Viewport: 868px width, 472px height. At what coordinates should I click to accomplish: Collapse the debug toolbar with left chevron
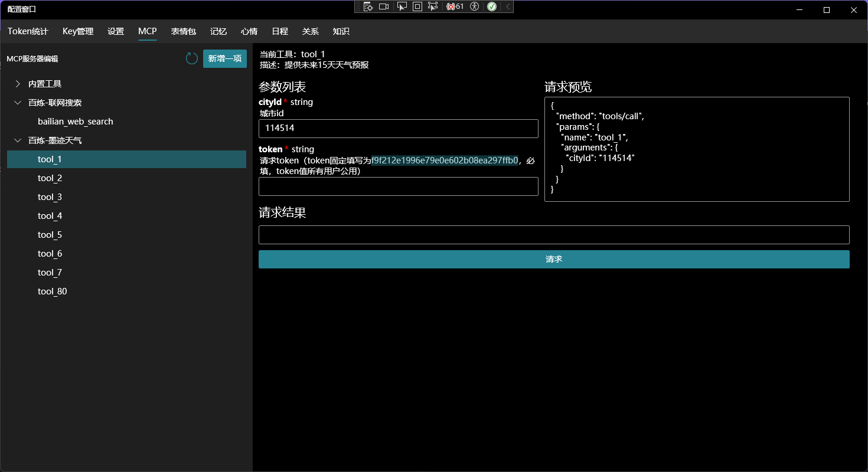coord(508,6)
